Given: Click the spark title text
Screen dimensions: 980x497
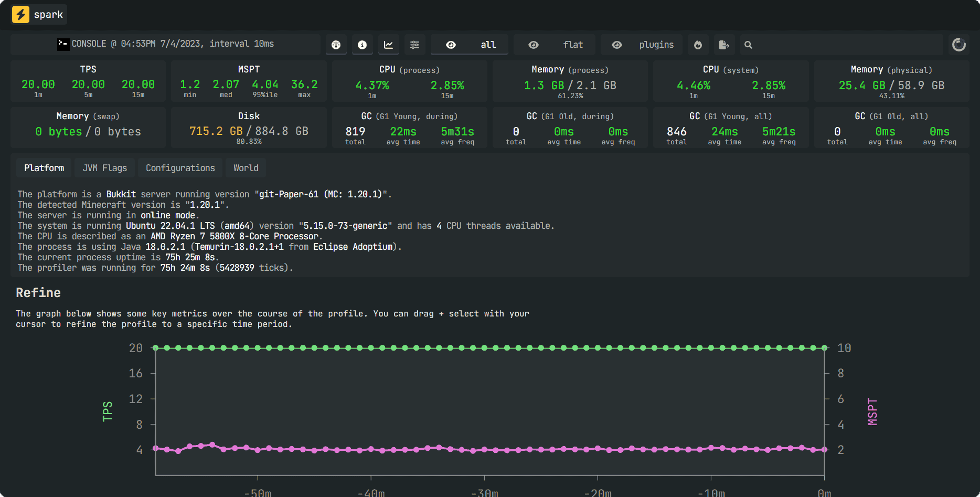Looking at the screenshot, I should 48,15.
